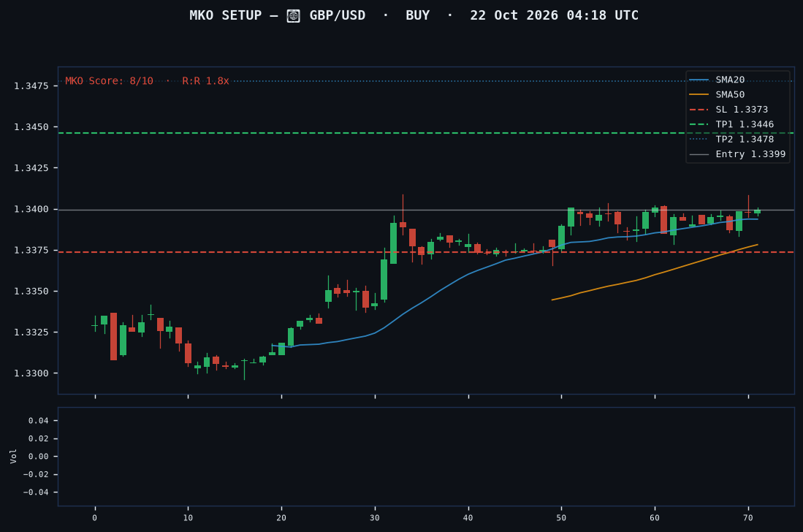Click the 'BUY' direction label in title

[x=417, y=15]
